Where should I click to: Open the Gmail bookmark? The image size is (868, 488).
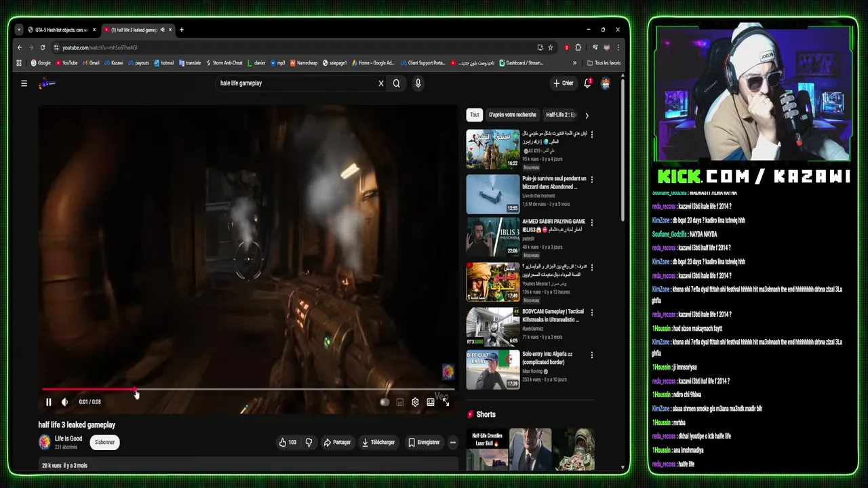point(91,63)
